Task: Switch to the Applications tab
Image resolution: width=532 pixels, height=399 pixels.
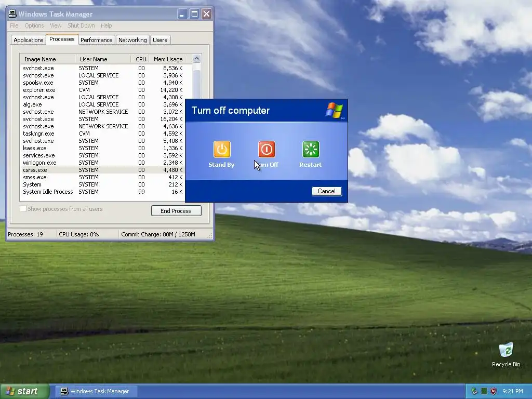Action: pos(29,40)
